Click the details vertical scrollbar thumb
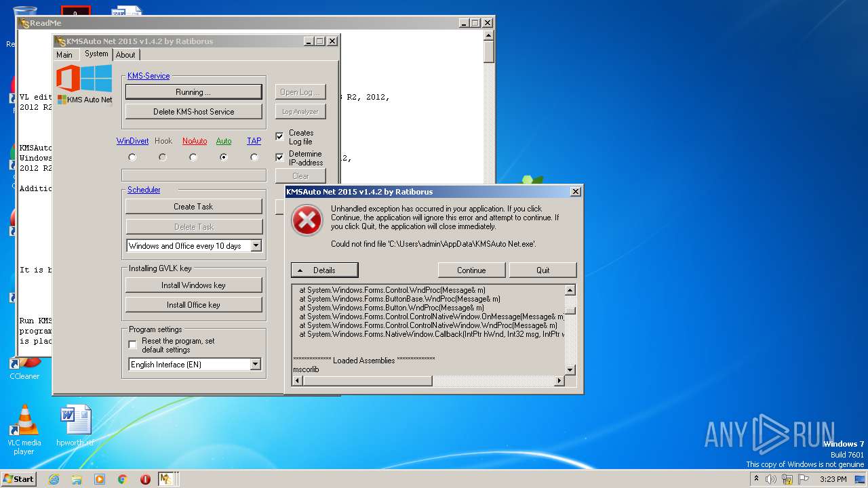The height and width of the screenshot is (488, 868). pyautogui.click(x=570, y=310)
